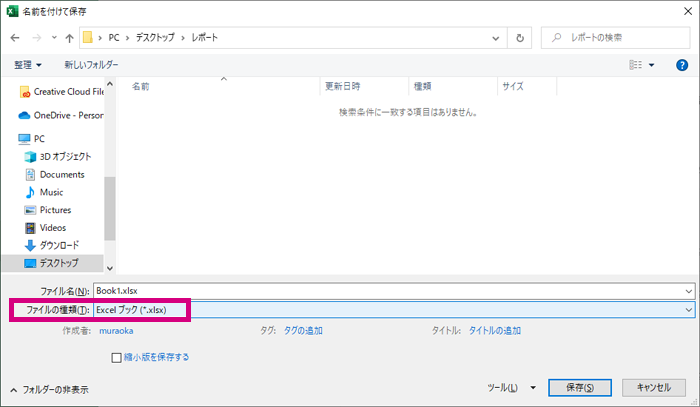Sort by the 更新日時 column header

point(342,87)
